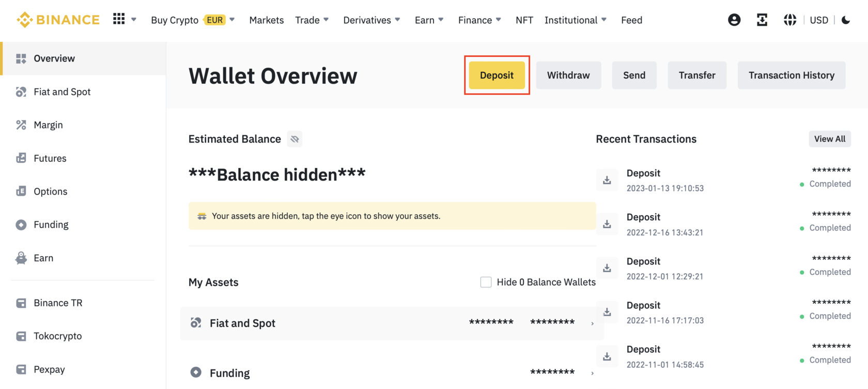Click the Overview sidebar icon
868x389 pixels.
coord(21,58)
